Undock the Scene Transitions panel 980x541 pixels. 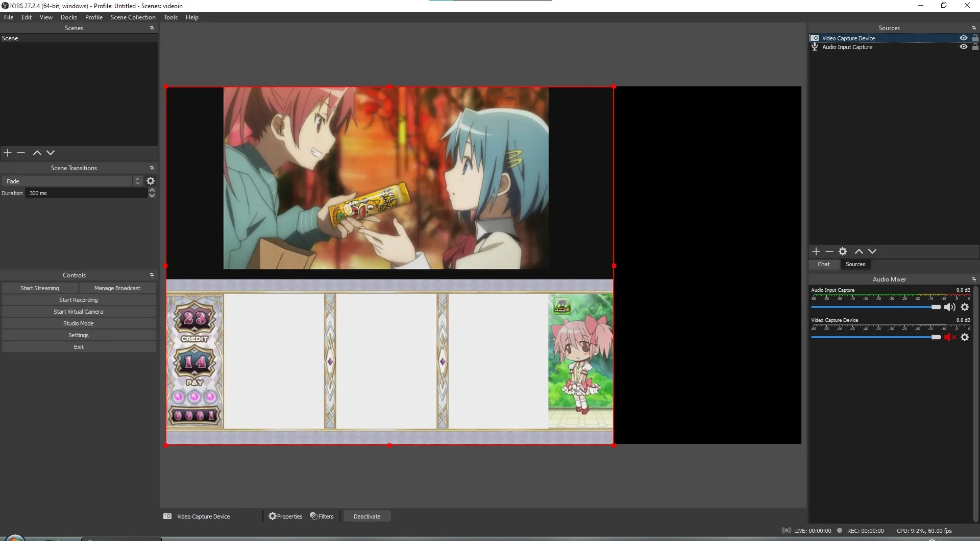click(152, 168)
